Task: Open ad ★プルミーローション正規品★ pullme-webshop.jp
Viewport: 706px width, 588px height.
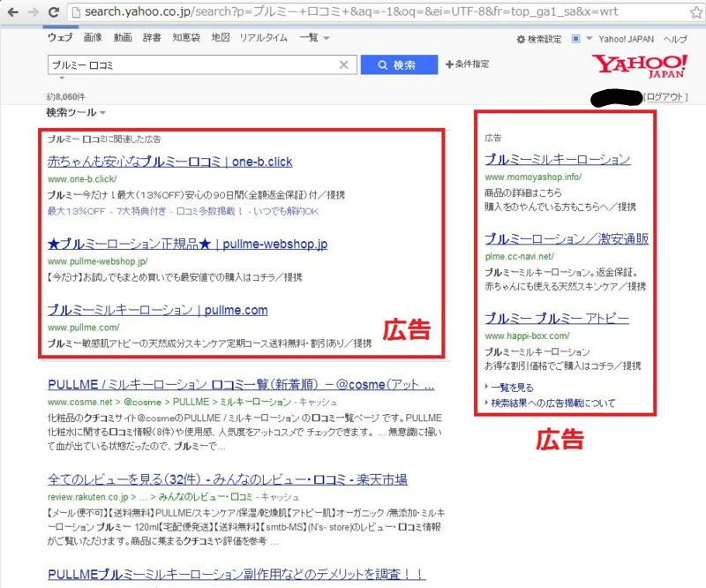Action: [x=187, y=245]
